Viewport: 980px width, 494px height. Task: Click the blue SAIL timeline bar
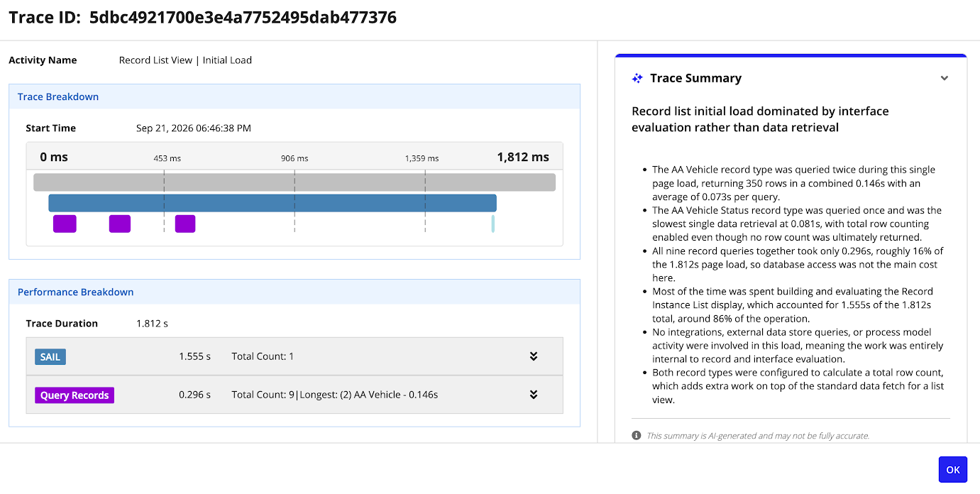(272, 203)
